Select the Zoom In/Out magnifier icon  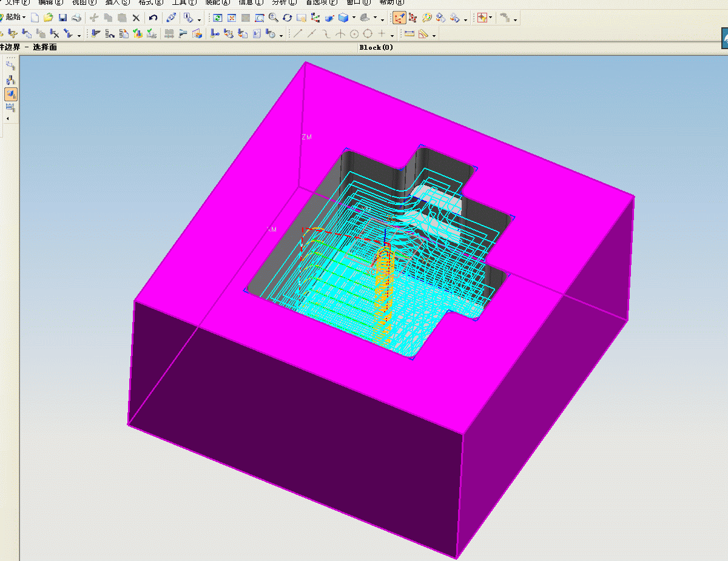(x=273, y=18)
